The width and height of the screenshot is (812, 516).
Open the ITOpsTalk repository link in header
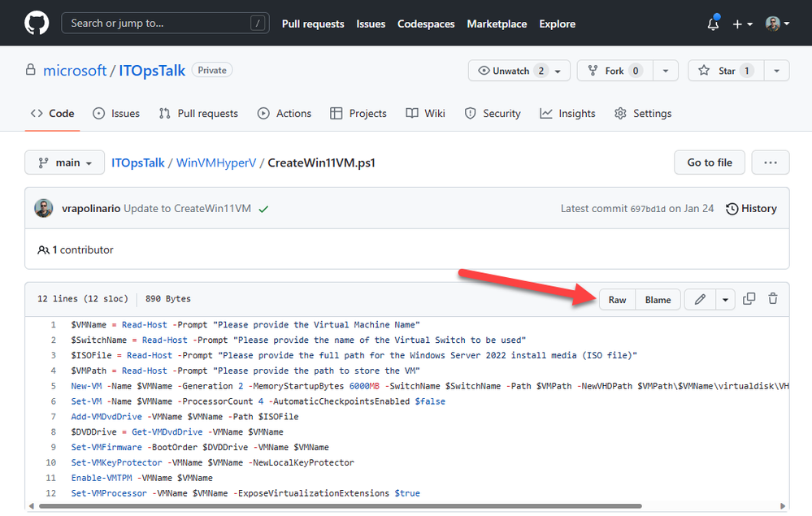(152, 71)
